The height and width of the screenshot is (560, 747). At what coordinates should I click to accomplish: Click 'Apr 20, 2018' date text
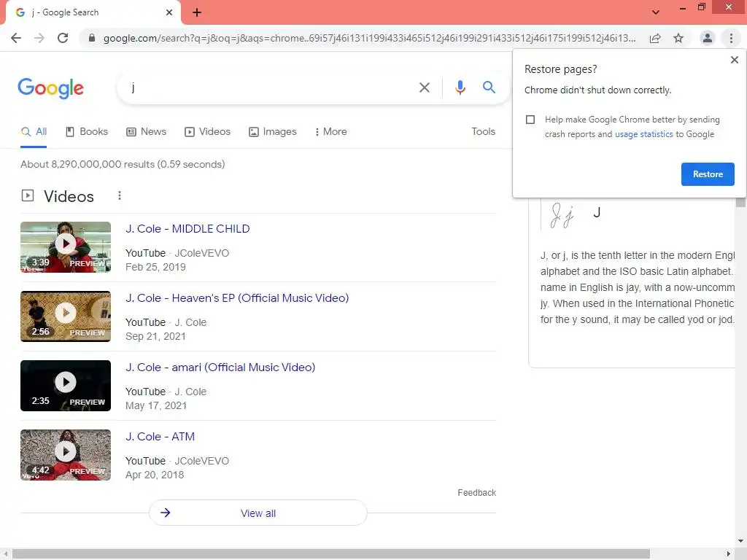click(155, 475)
